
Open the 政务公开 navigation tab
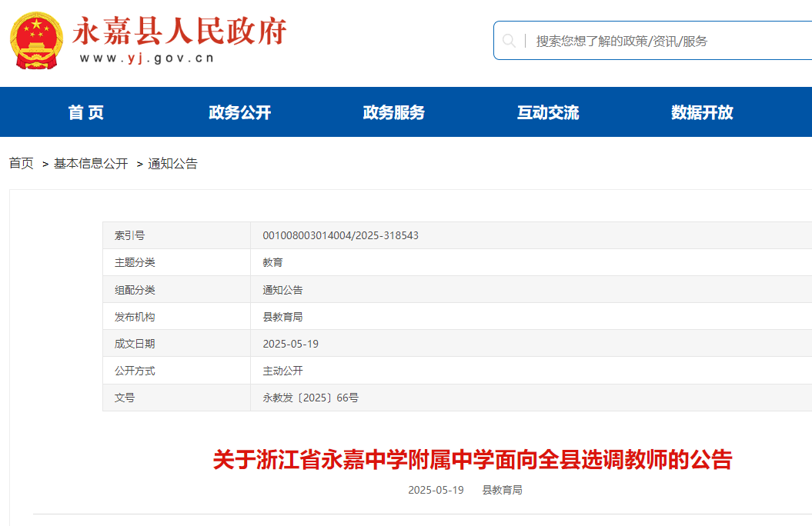click(x=240, y=112)
